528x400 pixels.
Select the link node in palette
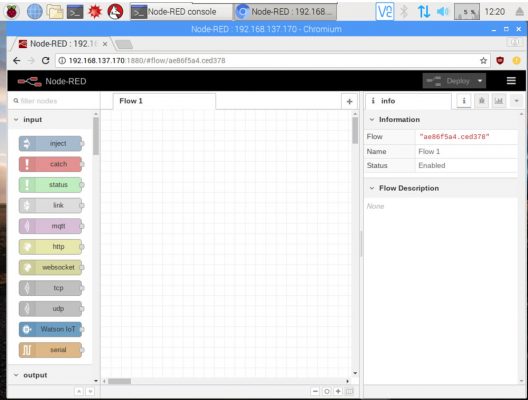[x=51, y=205]
